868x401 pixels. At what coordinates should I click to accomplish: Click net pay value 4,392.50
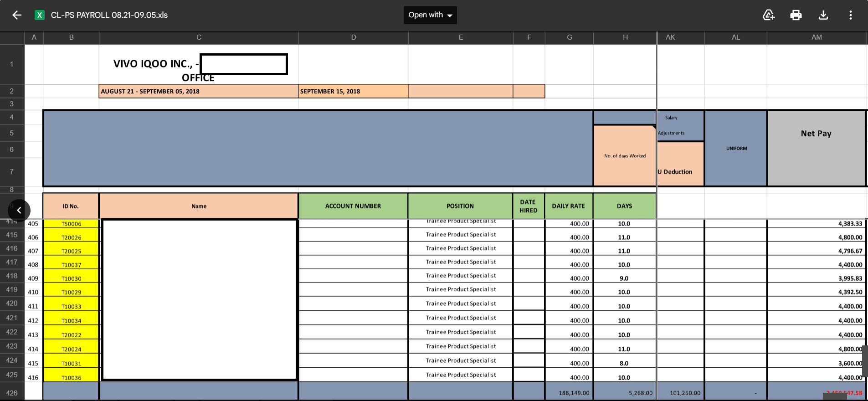pyautogui.click(x=850, y=292)
